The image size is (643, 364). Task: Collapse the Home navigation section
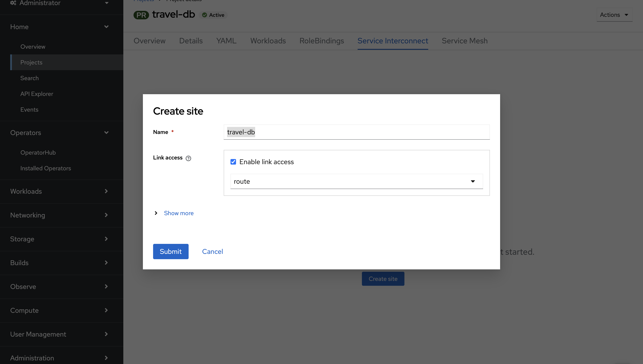(x=61, y=27)
